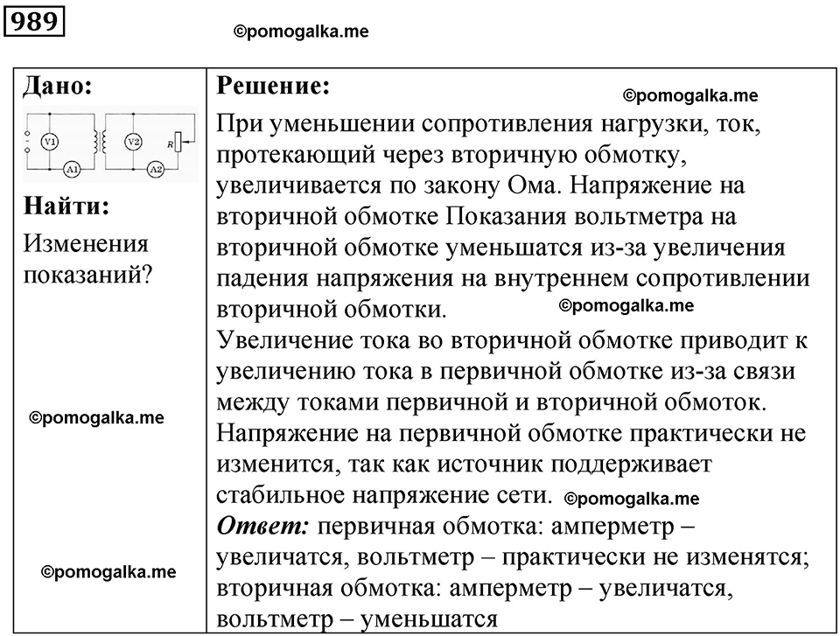The height and width of the screenshot is (636, 840).
Task: Click the heading "Решение:"
Action: [273, 86]
